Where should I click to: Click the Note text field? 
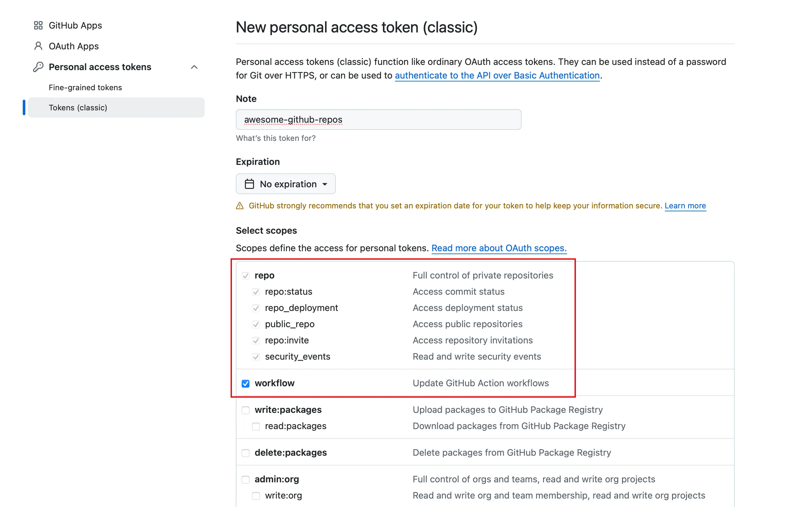378,120
